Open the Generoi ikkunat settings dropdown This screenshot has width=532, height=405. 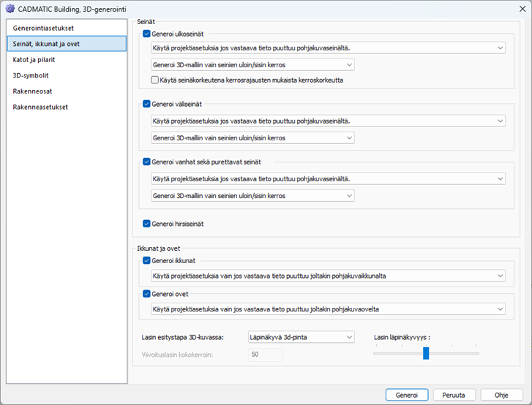326,276
